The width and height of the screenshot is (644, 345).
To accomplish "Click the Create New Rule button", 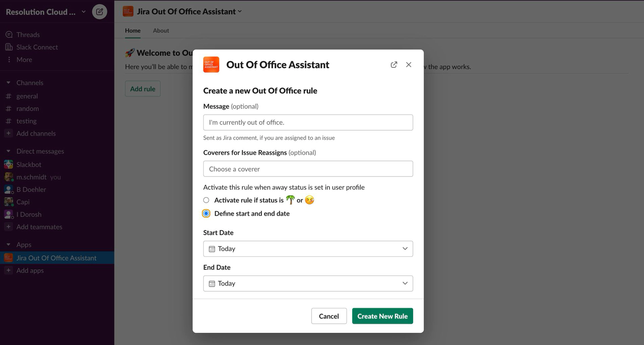I will 382,316.
